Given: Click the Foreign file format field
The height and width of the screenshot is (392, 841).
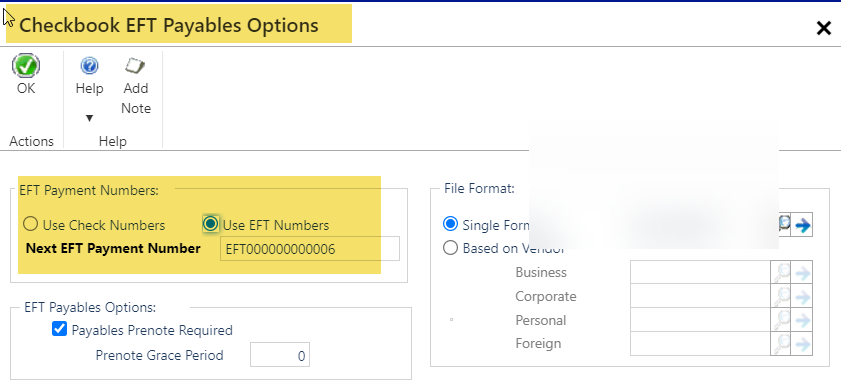Looking at the screenshot, I should [700, 344].
